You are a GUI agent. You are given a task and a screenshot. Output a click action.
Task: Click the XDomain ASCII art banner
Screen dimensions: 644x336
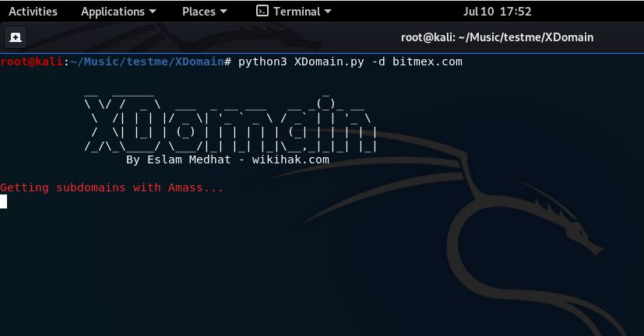point(231,123)
